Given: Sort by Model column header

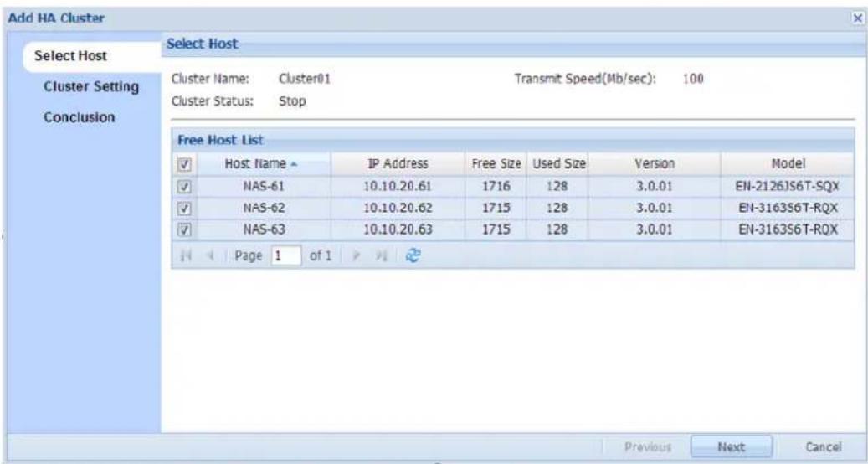Looking at the screenshot, I should (788, 164).
